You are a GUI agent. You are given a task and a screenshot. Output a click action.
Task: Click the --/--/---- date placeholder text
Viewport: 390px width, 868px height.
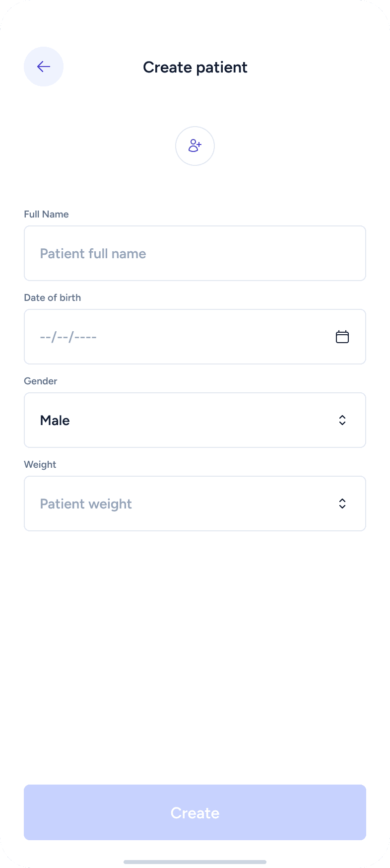pos(68,337)
